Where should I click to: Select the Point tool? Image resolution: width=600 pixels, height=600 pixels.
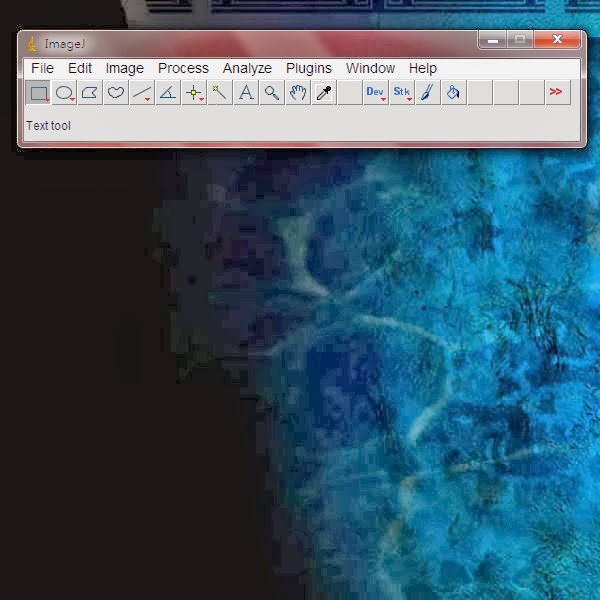[x=194, y=92]
